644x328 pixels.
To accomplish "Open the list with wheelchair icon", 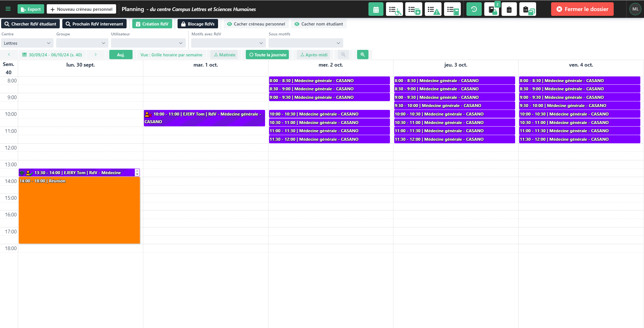I will [x=394, y=9].
